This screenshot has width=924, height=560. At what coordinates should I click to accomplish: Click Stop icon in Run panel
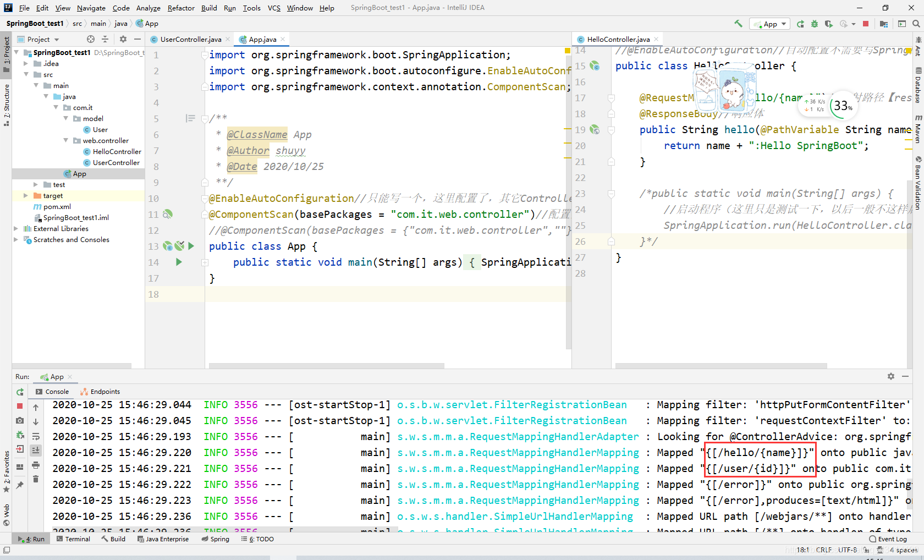pos(20,406)
